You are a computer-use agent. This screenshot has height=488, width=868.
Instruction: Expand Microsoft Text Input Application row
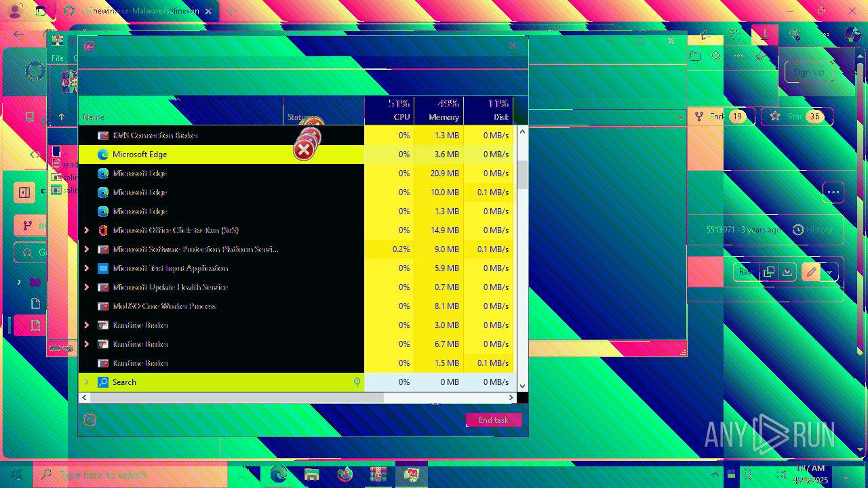pos(86,268)
